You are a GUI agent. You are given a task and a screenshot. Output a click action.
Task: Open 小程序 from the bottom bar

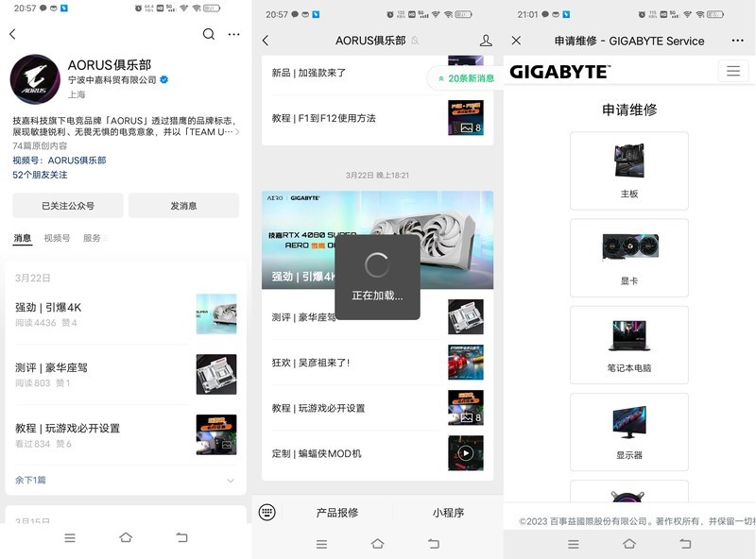click(446, 512)
